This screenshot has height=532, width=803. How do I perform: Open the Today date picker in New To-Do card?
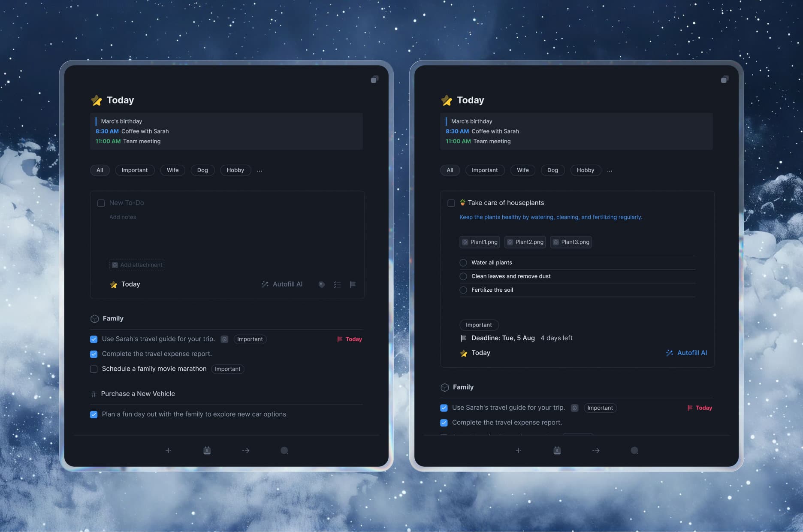pyautogui.click(x=125, y=284)
